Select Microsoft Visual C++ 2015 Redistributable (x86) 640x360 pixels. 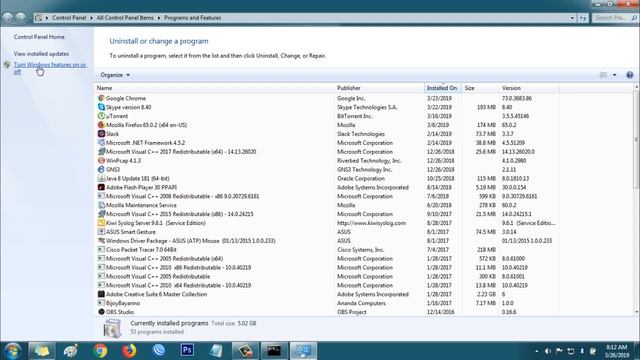click(327, 214)
